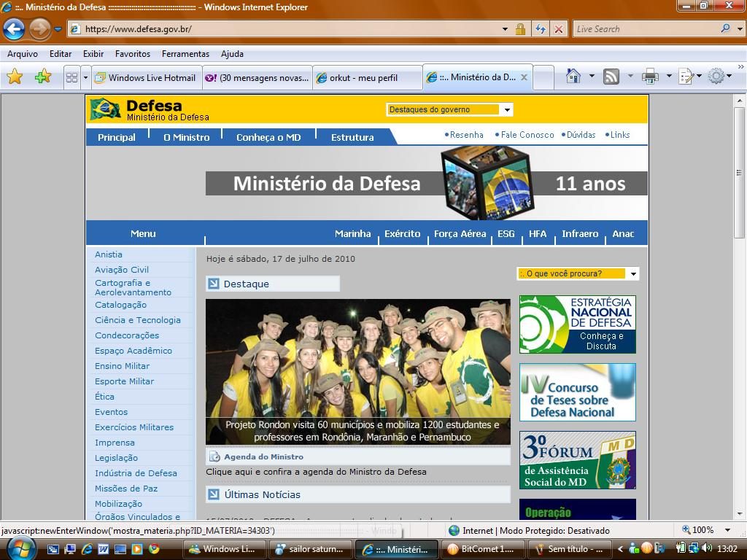Click the volume speaker tray icon

pyautogui.click(x=707, y=548)
